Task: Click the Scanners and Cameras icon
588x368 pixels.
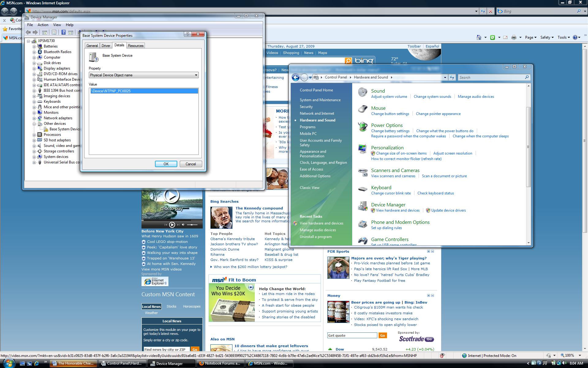Action: coord(363,172)
